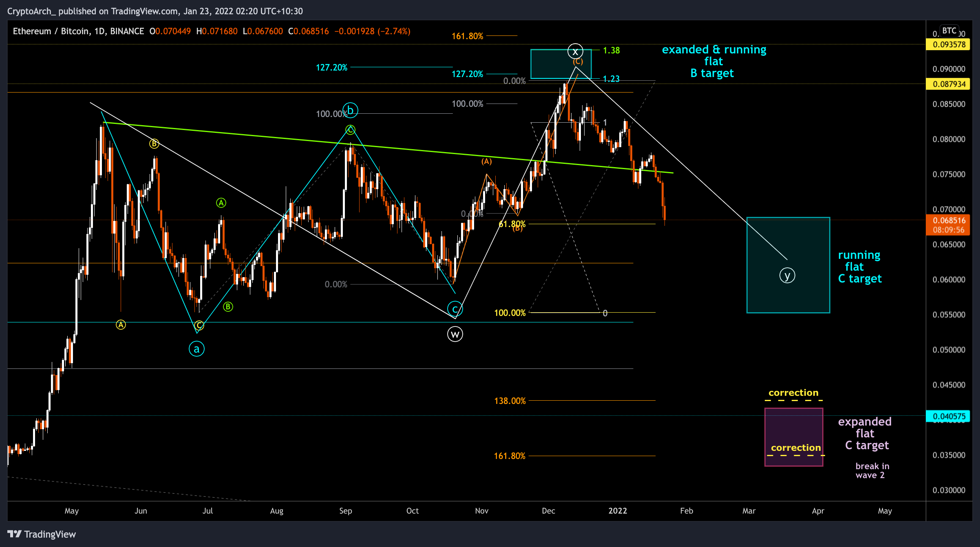
Task: Click the 0.050000 price axis tick
Action: [949, 350]
